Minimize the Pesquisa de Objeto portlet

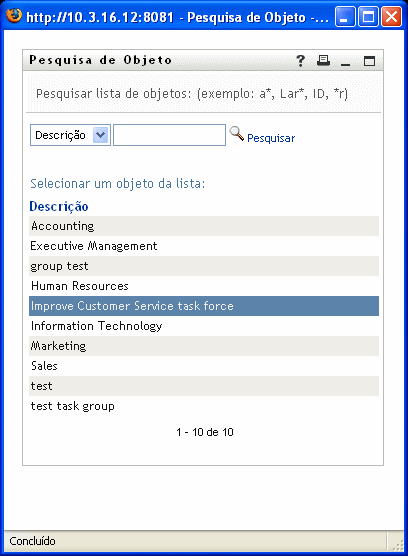pyautogui.click(x=345, y=64)
